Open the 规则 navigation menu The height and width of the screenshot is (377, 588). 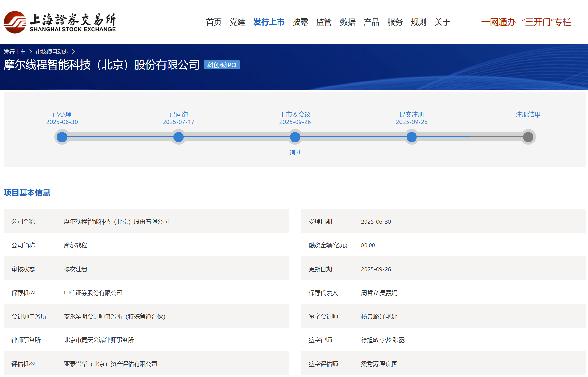click(x=418, y=22)
